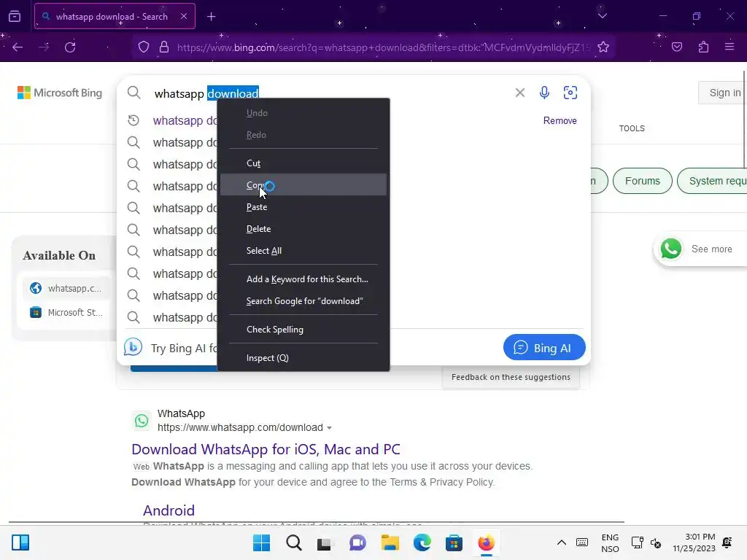Open Task View on the taskbar
The height and width of the screenshot is (560, 747).
click(x=325, y=543)
